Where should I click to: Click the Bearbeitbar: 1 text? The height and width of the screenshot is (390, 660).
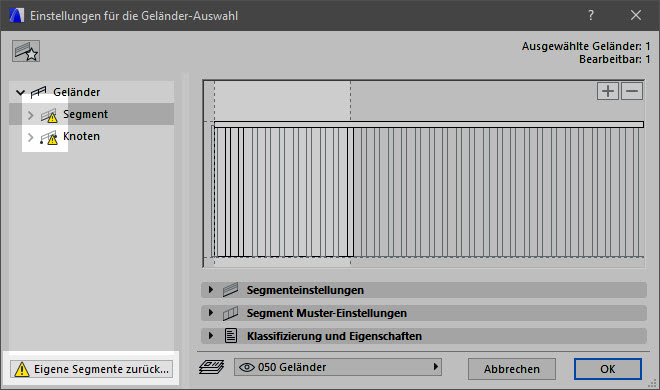[615, 59]
